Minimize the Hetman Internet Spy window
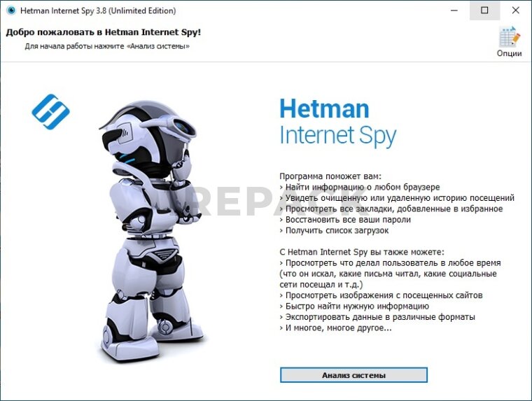Image resolution: width=532 pixels, height=401 pixels. 454,10
